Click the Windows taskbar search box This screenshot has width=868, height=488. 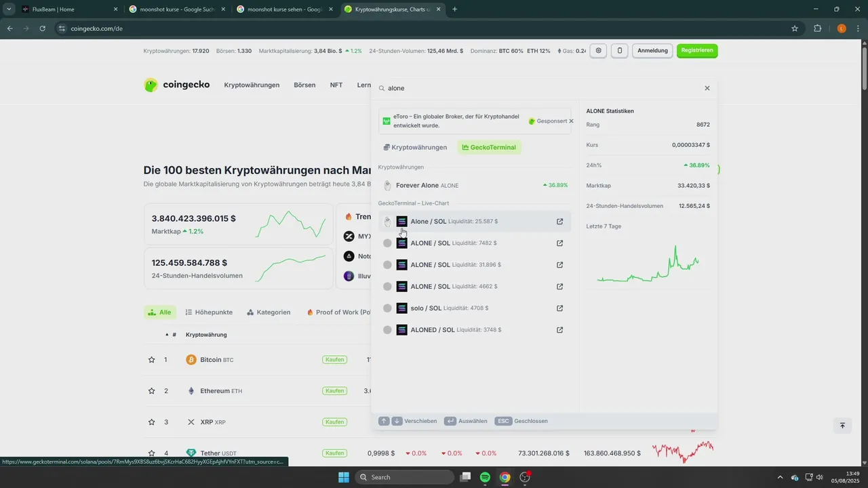pyautogui.click(x=405, y=477)
